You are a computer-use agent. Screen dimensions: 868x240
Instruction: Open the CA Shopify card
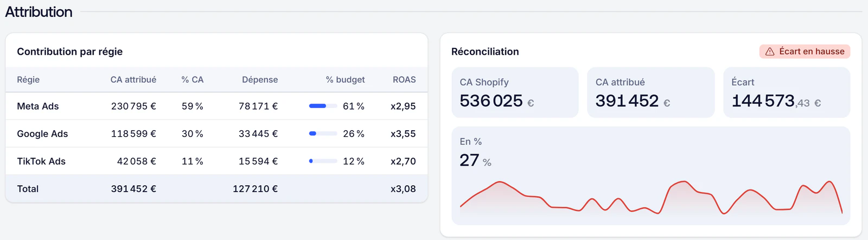click(515, 92)
